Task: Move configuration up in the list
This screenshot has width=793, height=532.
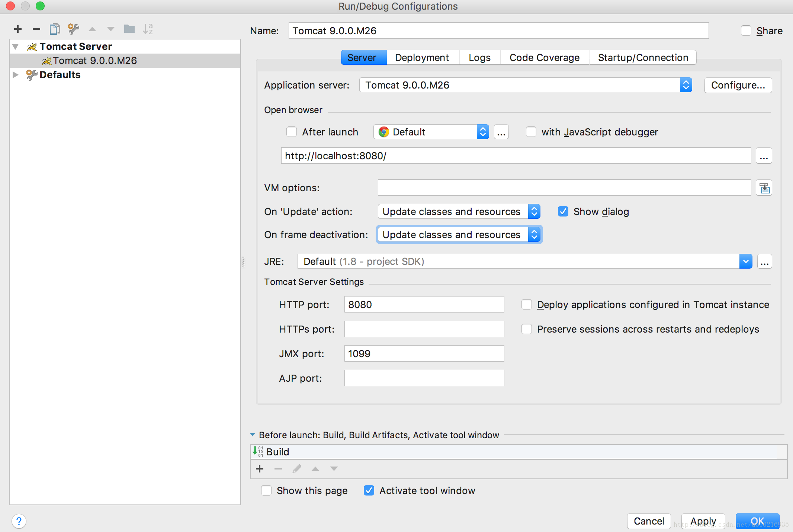Action: [x=92, y=29]
